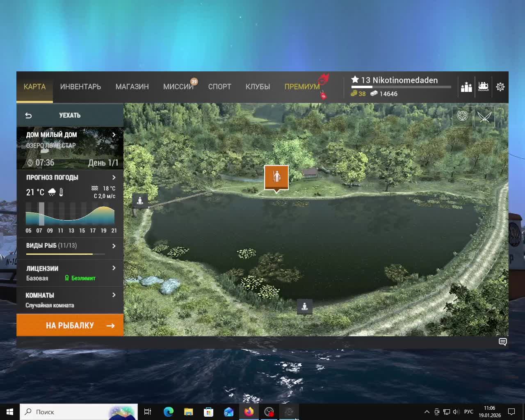Open Firefox from the taskbar
The height and width of the screenshot is (420, 525).
click(249, 412)
